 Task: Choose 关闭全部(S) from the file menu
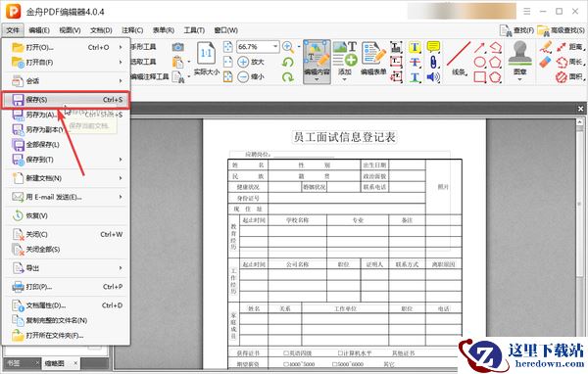tap(67, 250)
